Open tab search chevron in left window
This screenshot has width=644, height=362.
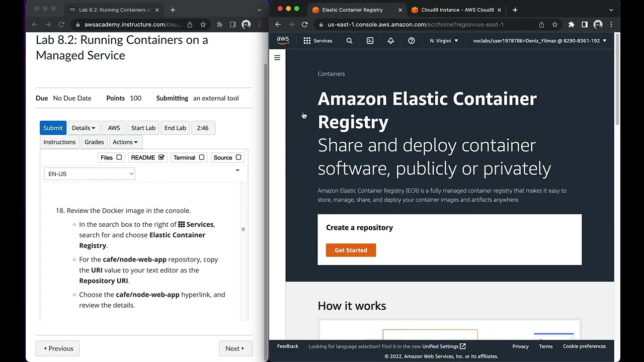(259, 10)
